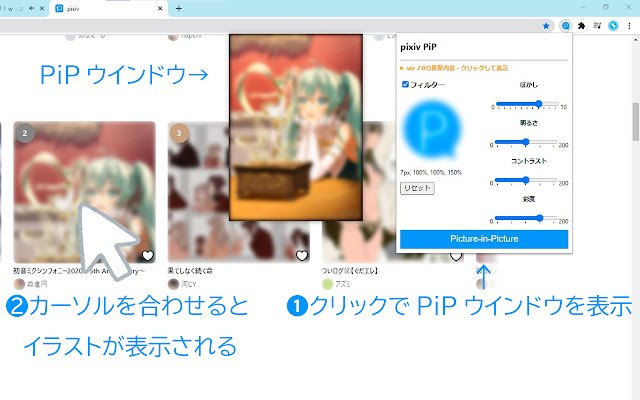Like the rank 3 illustration with heart icon

pyautogui.click(x=302, y=256)
